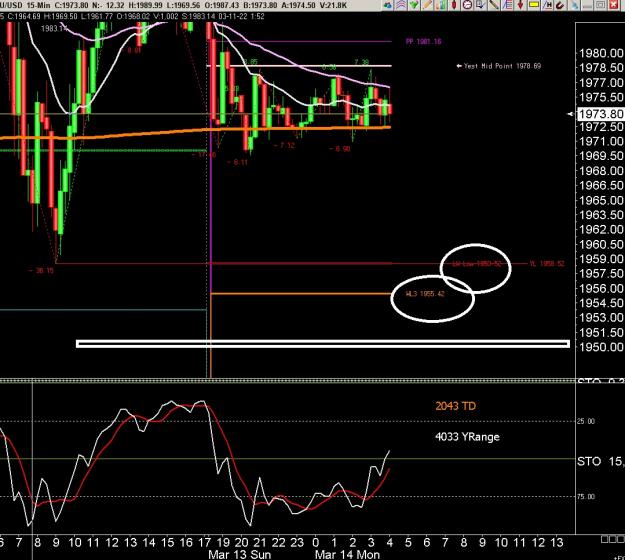This screenshot has height=560, width=625.
Task: Click the 1971.00 price on scale
Action: (x=601, y=141)
